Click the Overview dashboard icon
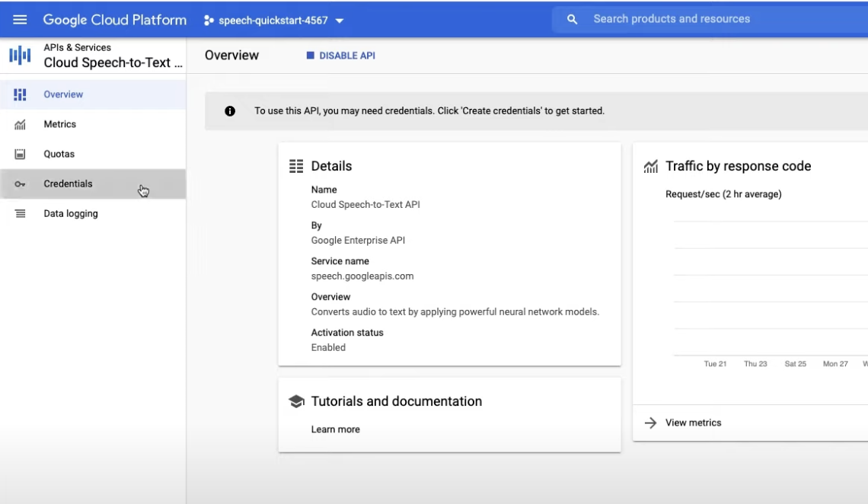Viewport: 868px width, 504px height. click(x=21, y=94)
